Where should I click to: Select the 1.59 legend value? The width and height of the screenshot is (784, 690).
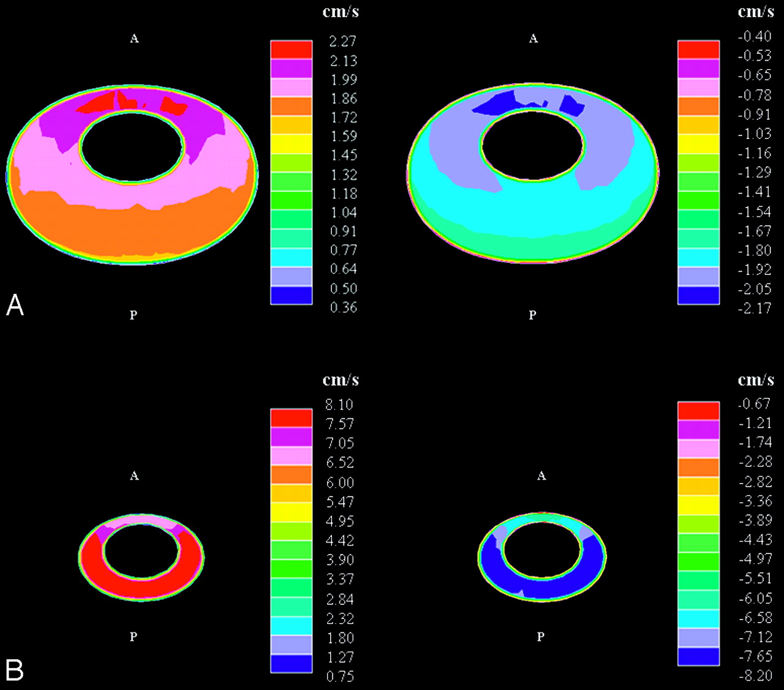343,136
